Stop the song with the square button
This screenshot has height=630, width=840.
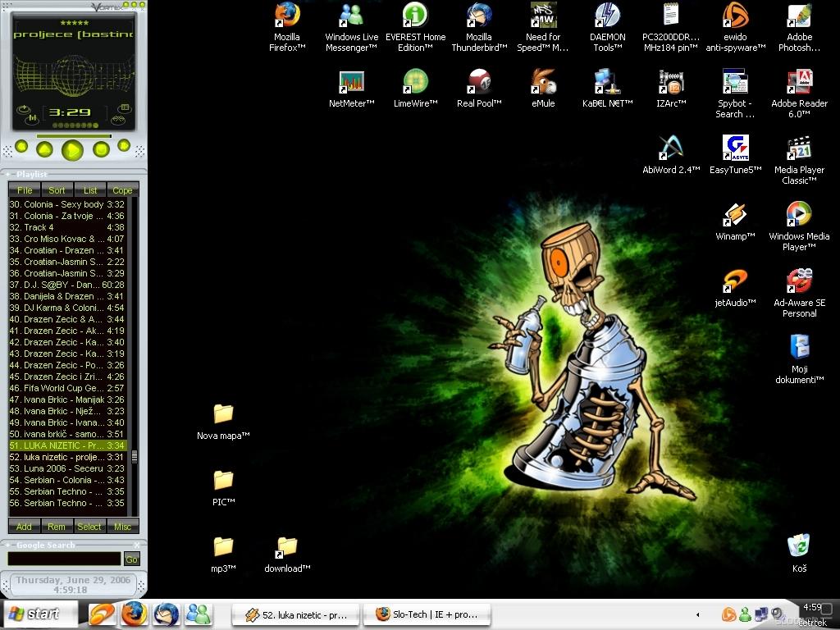101,148
